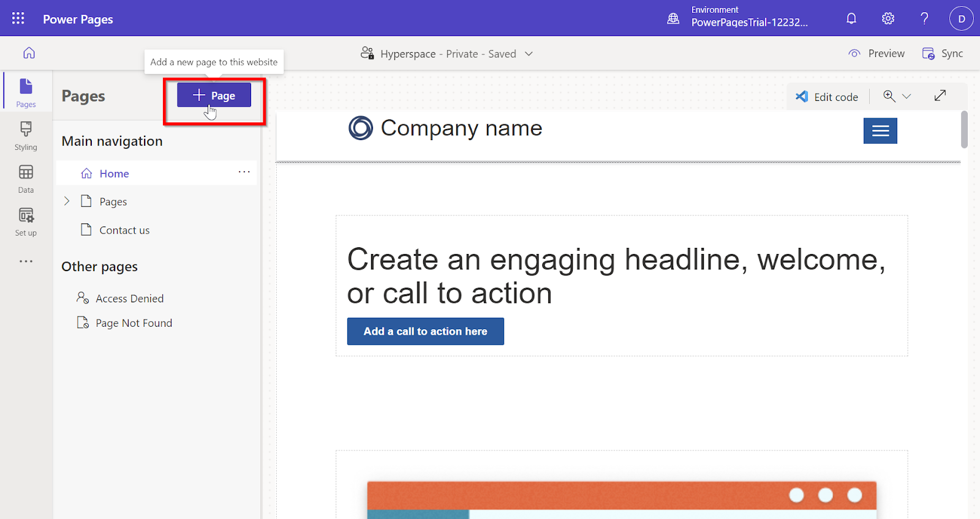Open the environment globe icon

673,18
